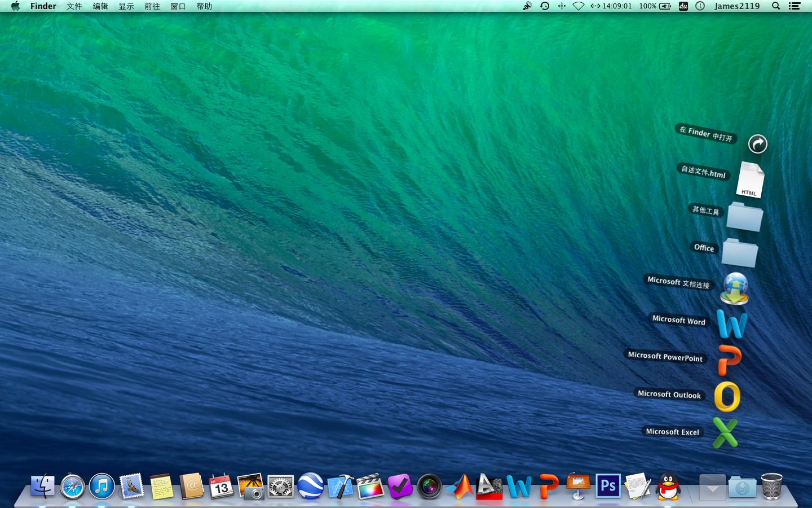Click the 在 Finder 中打开 arrow button

click(757, 144)
